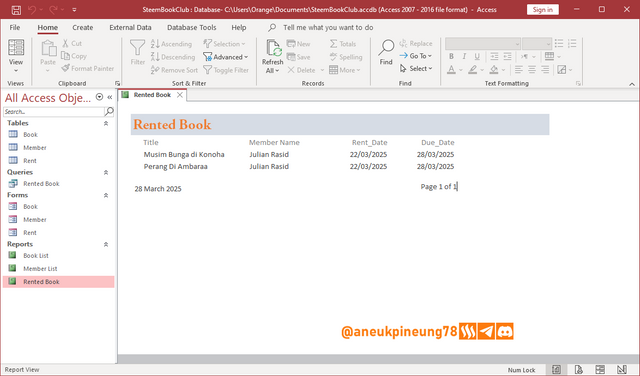Viewport: 640px width, 376px height.
Task: Click the Save icon in title bar
Action: (16, 9)
